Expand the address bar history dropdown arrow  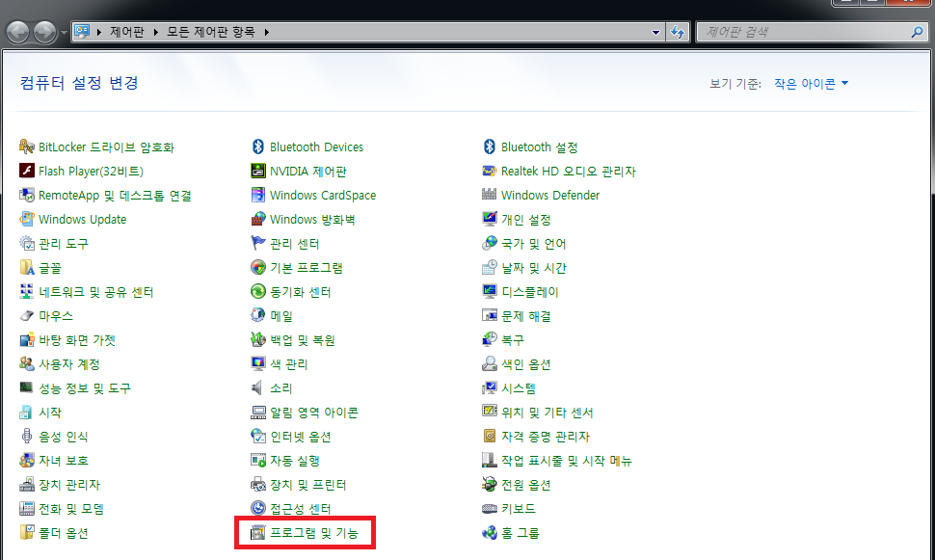pos(655,32)
